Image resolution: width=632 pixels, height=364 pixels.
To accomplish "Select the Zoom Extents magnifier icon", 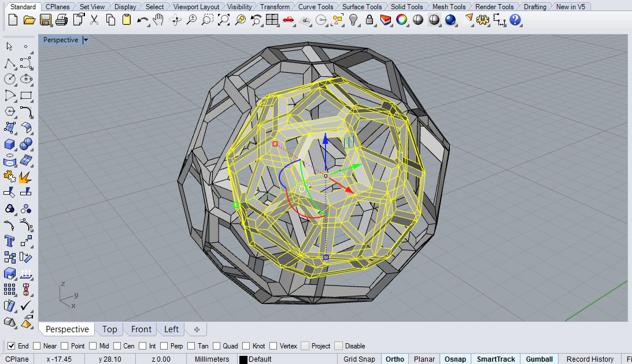I will (223, 20).
